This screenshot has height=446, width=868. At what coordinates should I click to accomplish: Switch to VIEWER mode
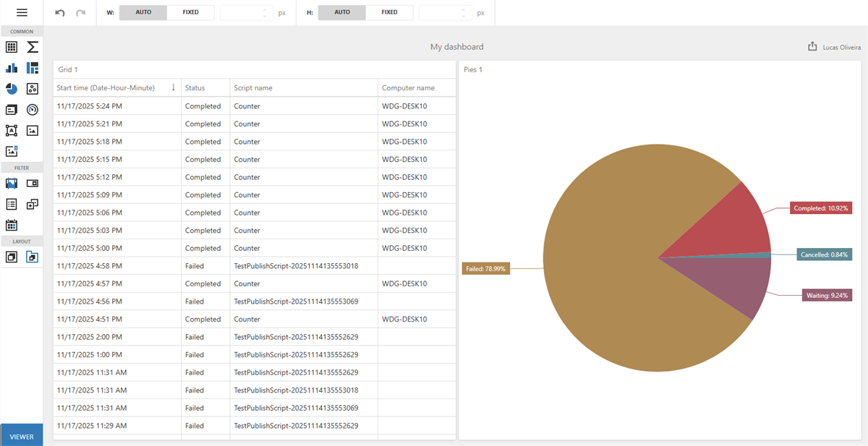[22, 436]
